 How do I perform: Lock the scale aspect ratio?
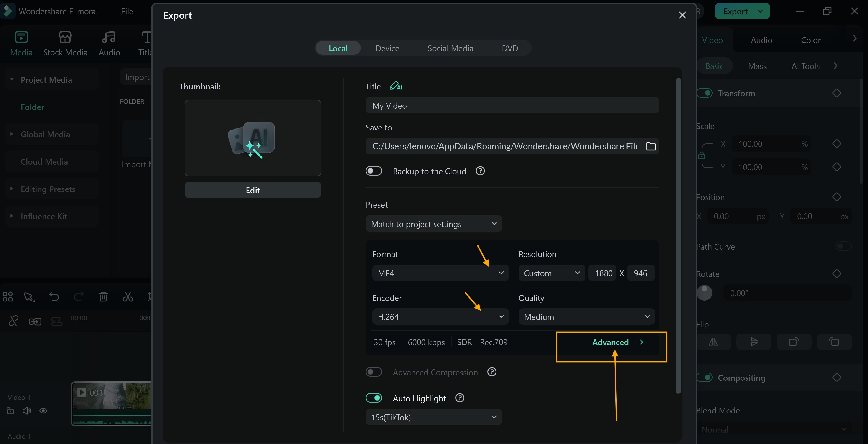(702, 156)
